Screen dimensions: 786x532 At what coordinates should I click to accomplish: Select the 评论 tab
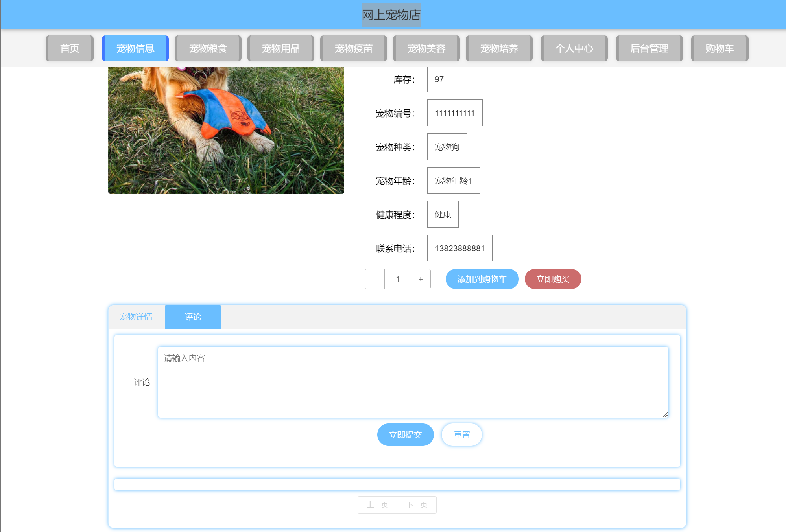193,317
